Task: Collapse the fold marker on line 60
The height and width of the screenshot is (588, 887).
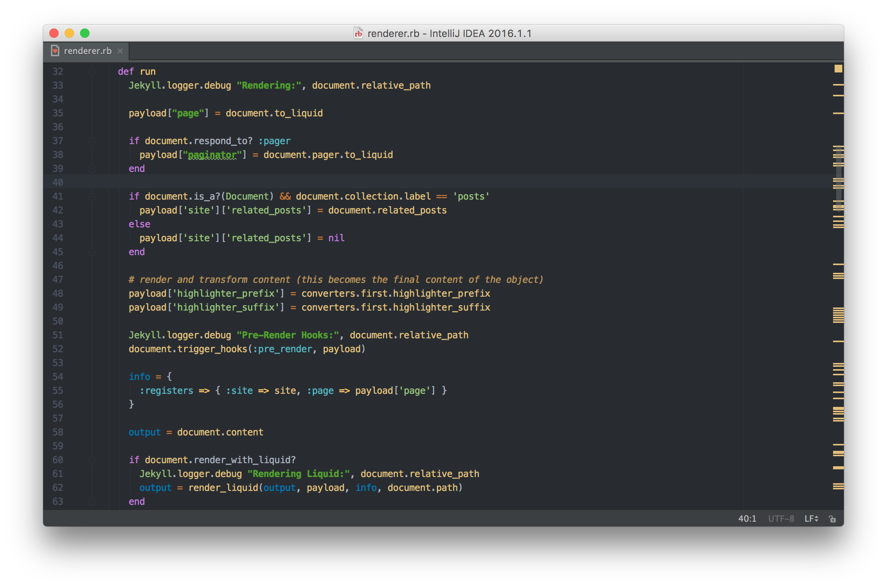Action: [x=92, y=460]
